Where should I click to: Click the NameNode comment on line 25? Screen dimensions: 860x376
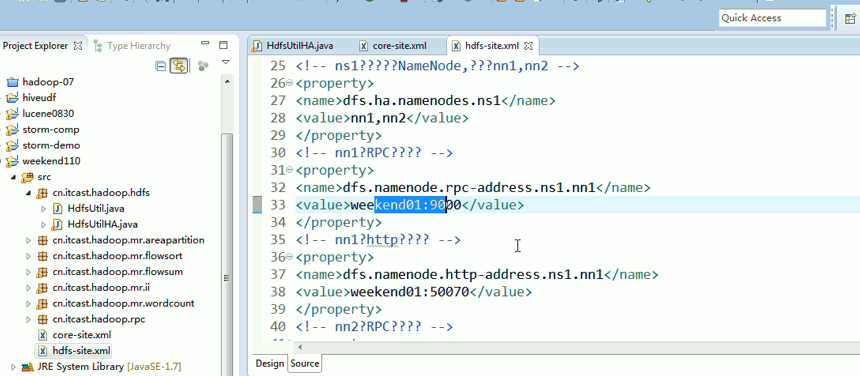(x=437, y=66)
